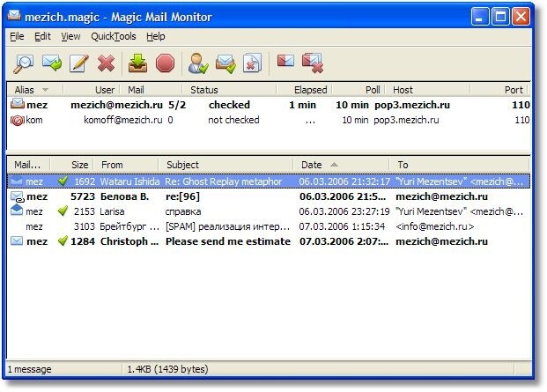Click the red X delete toolbar icon
This screenshot has height=392, width=547.
pos(106,63)
